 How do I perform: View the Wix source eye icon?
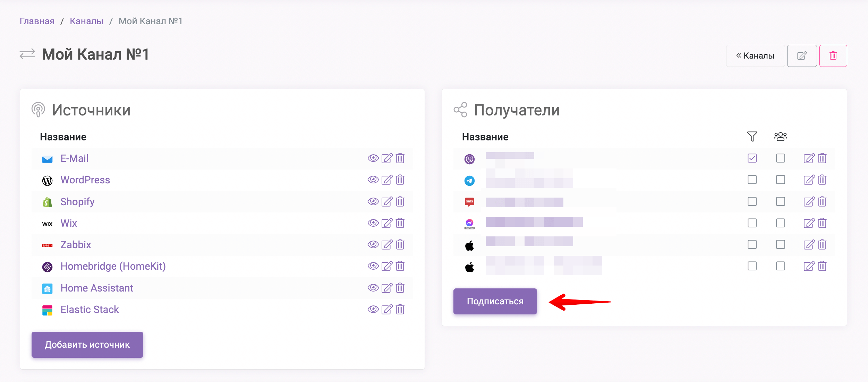point(373,223)
